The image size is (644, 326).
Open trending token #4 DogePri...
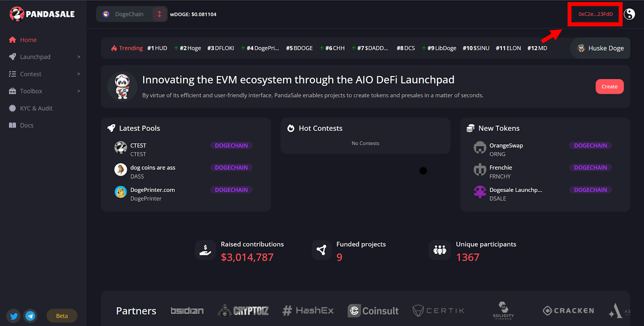pos(260,48)
